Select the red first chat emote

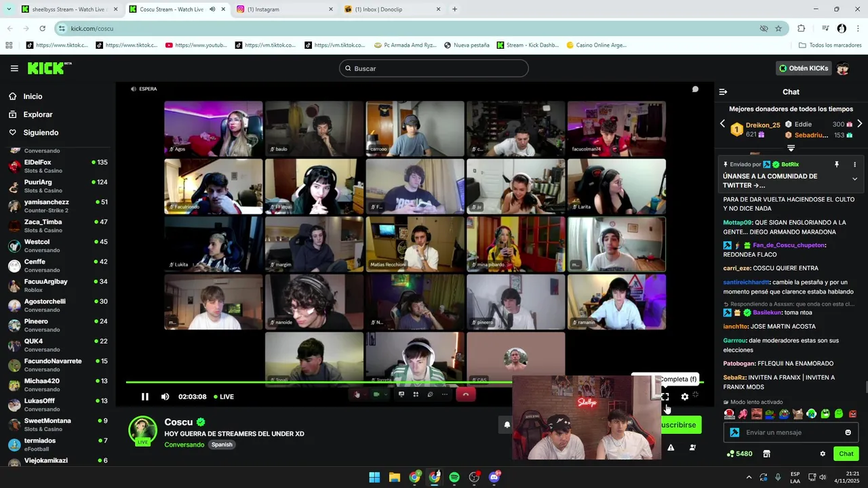coord(729,413)
